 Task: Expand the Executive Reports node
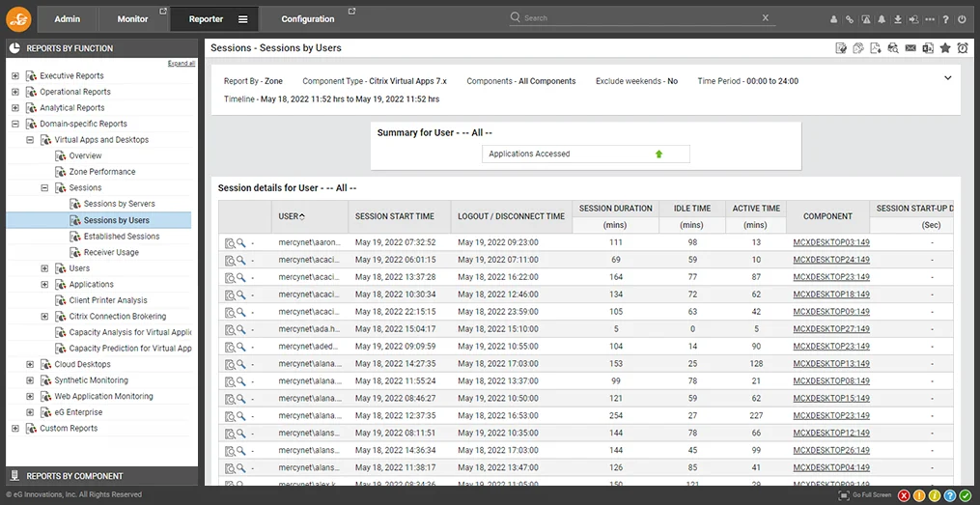[x=15, y=75]
